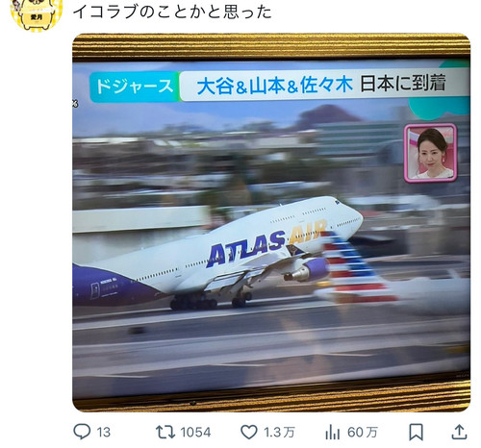Open the Atlas Air plane photo
Screen dimensions: 481x448
[271, 222]
